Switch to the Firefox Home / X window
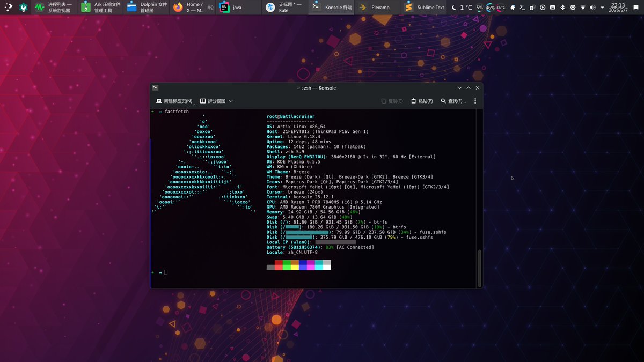This screenshot has width=644, height=362. pyautogui.click(x=193, y=8)
